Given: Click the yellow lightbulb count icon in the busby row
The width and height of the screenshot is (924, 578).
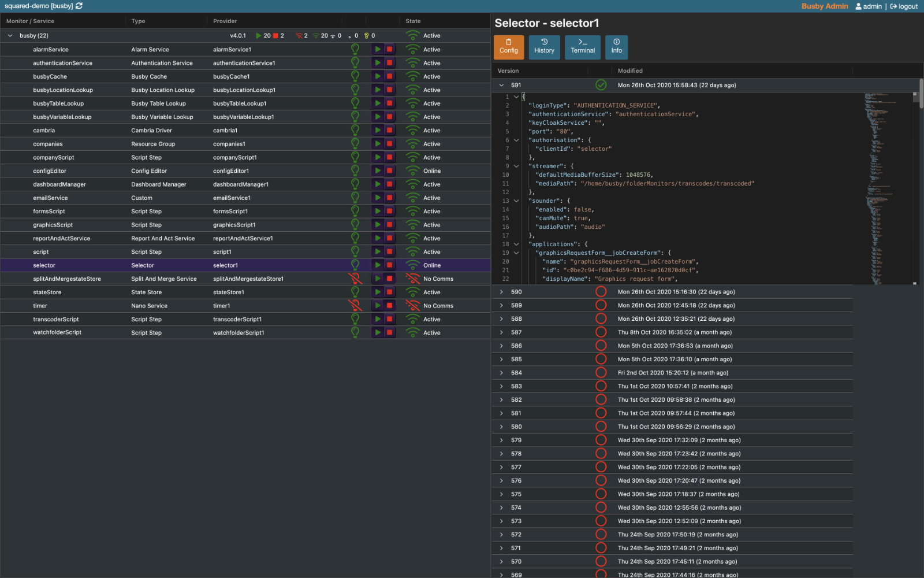Looking at the screenshot, I should [x=366, y=36].
